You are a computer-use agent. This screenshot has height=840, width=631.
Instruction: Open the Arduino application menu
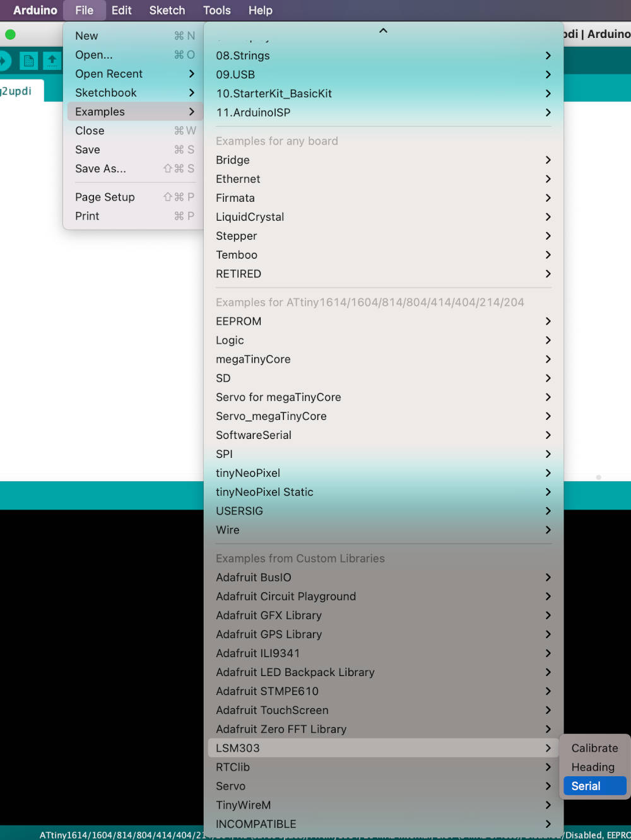pyautogui.click(x=35, y=10)
